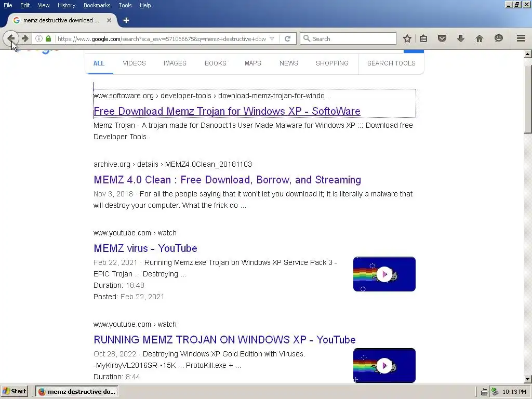Open Free Download Memz Trojan SoftoWare link

[x=227, y=111]
